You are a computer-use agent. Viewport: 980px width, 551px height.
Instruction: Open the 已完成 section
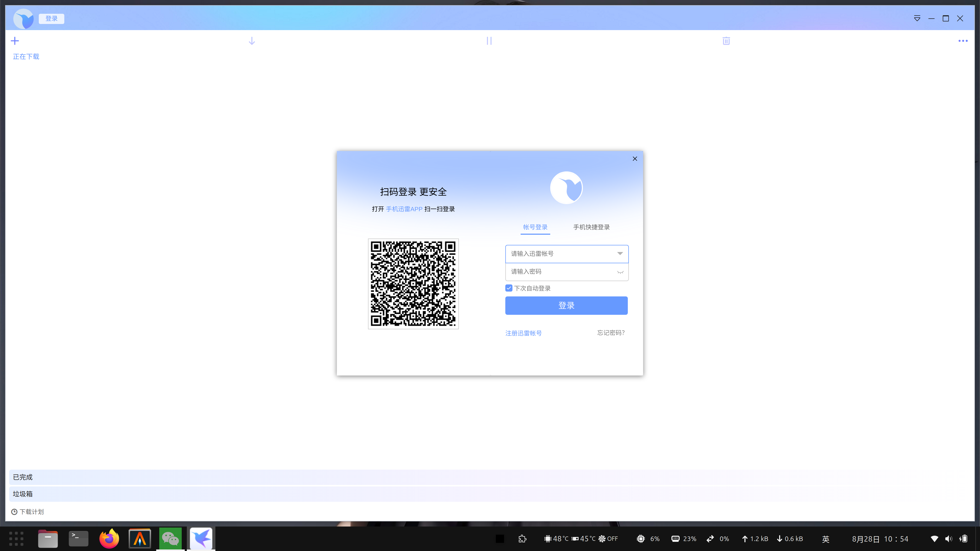(x=490, y=477)
